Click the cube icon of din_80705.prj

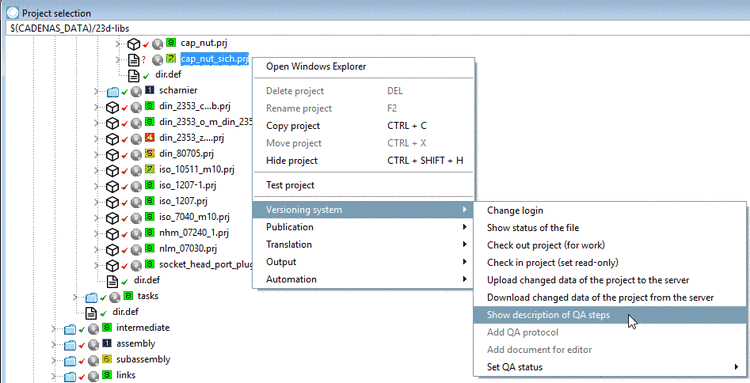tap(112, 155)
